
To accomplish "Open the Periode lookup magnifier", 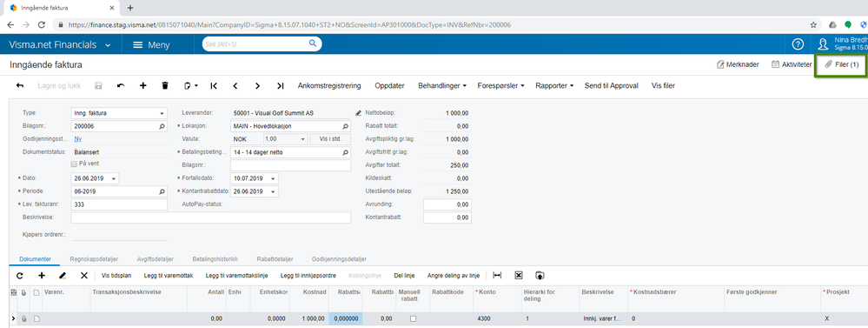I will click(x=162, y=191).
